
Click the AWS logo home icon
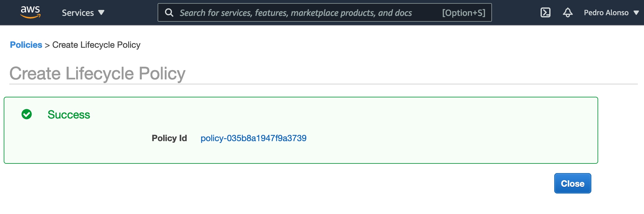point(30,12)
